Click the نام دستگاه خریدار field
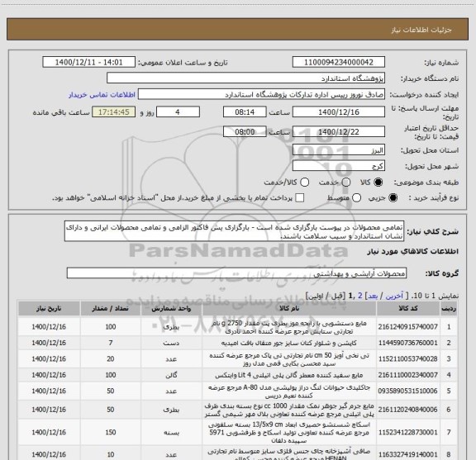 245,78
